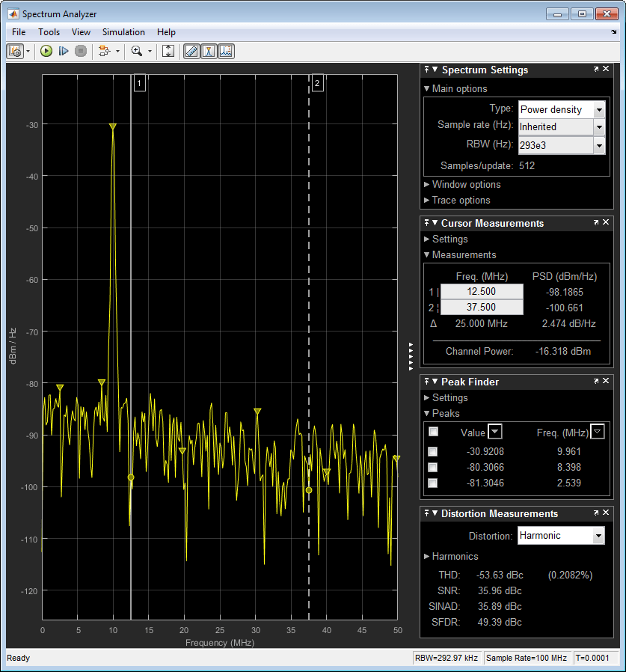
Task: Check the -80.3066 peak row checkbox
Action: point(432,467)
